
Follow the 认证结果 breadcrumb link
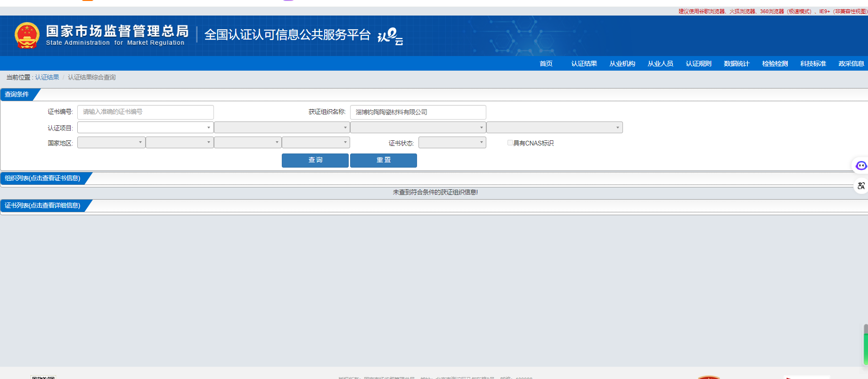[47, 77]
